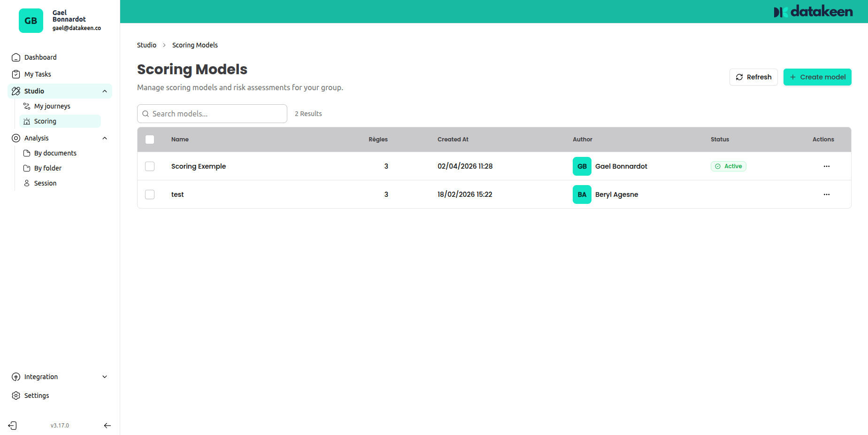Click the Create model button
This screenshot has height=435, width=868.
pyautogui.click(x=817, y=77)
